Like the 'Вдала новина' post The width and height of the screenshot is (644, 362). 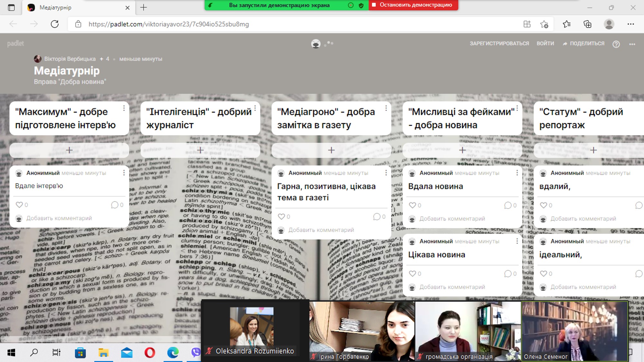click(412, 205)
